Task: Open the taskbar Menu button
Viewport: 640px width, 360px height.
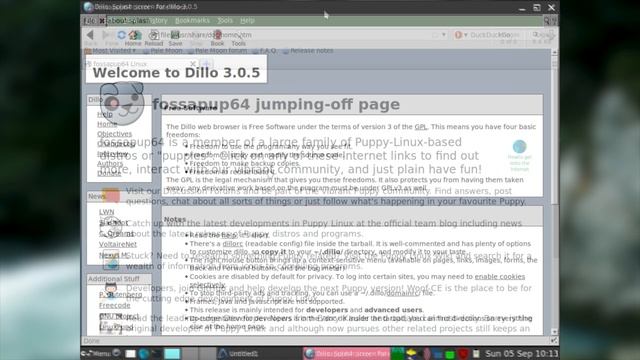Action: coord(96,353)
